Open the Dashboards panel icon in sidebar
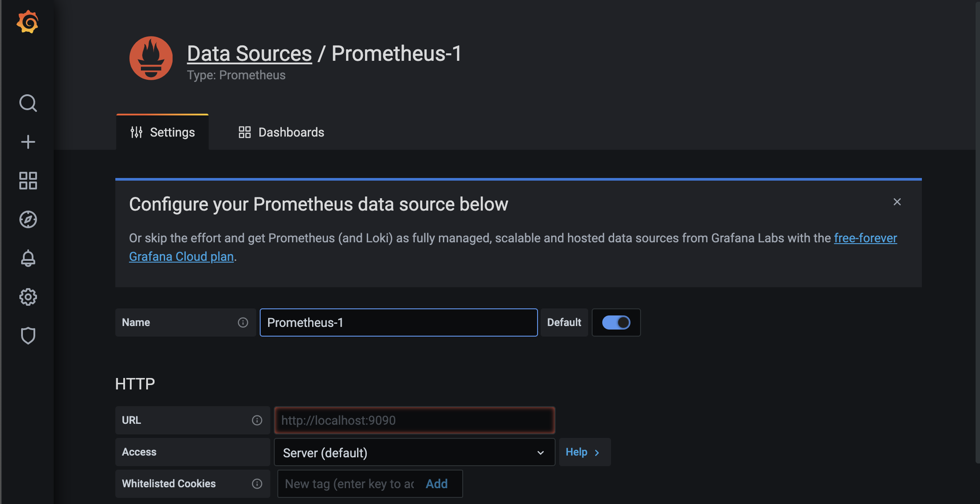Screen dimensions: 980x504 click(x=28, y=181)
